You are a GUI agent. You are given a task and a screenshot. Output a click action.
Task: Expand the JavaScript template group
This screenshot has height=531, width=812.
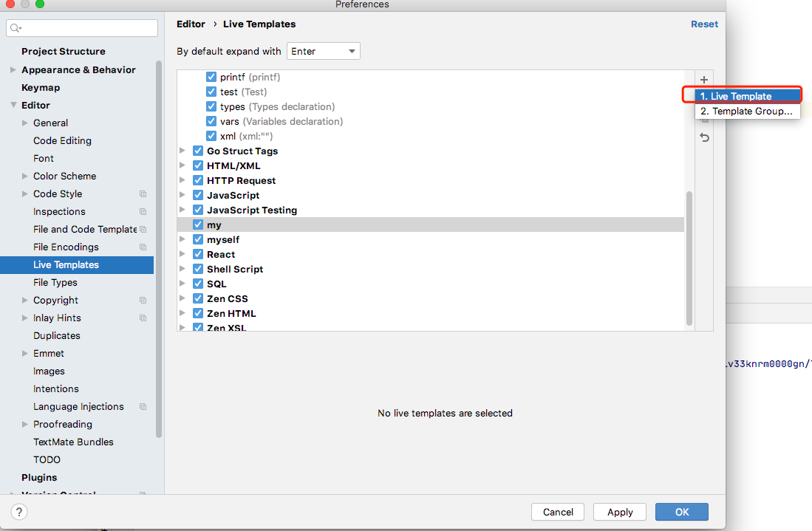pyautogui.click(x=182, y=195)
